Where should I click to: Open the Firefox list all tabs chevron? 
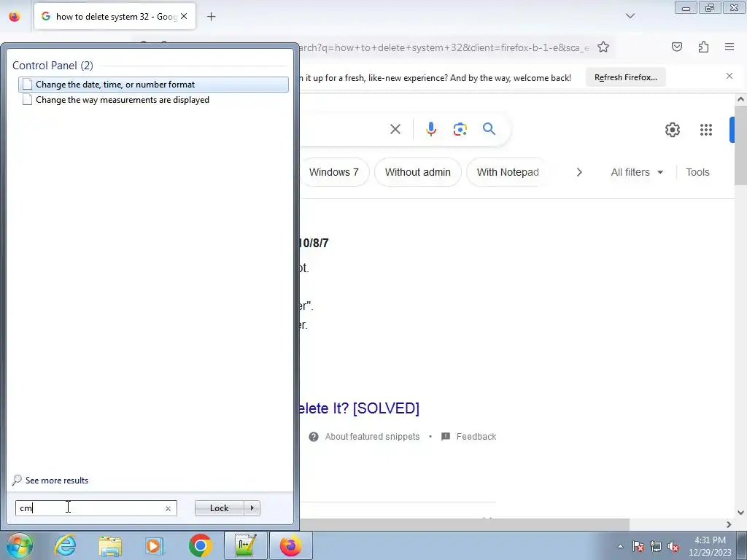[630, 16]
